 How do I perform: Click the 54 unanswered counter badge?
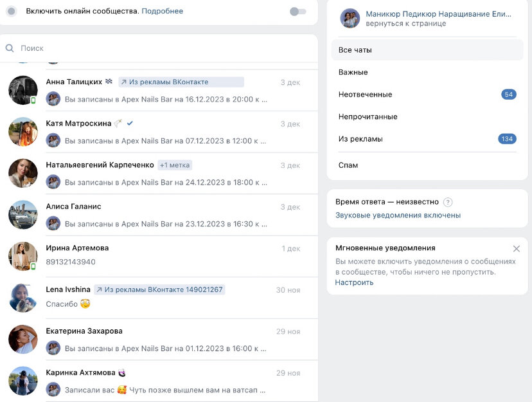point(509,95)
